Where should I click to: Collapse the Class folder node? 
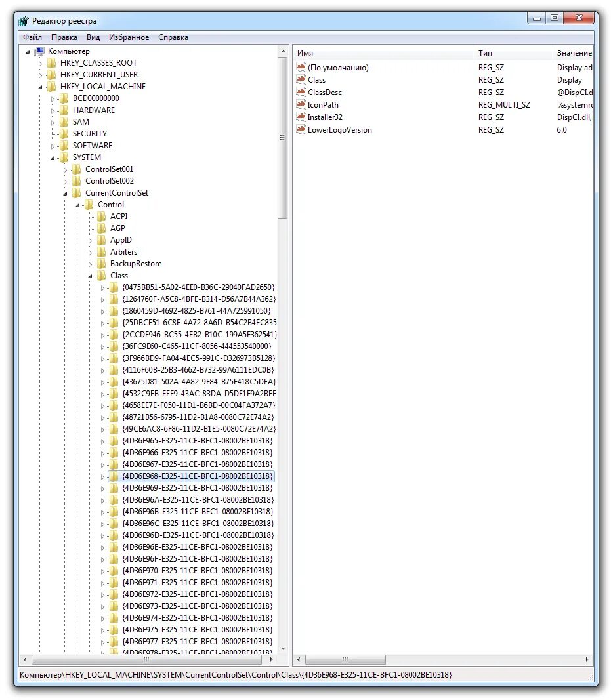pyautogui.click(x=89, y=275)
